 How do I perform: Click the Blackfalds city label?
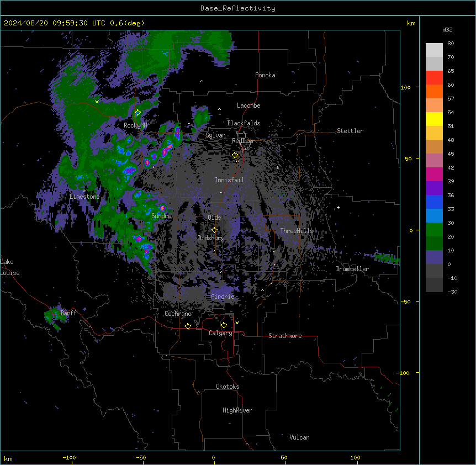click(x=244, y=123)
